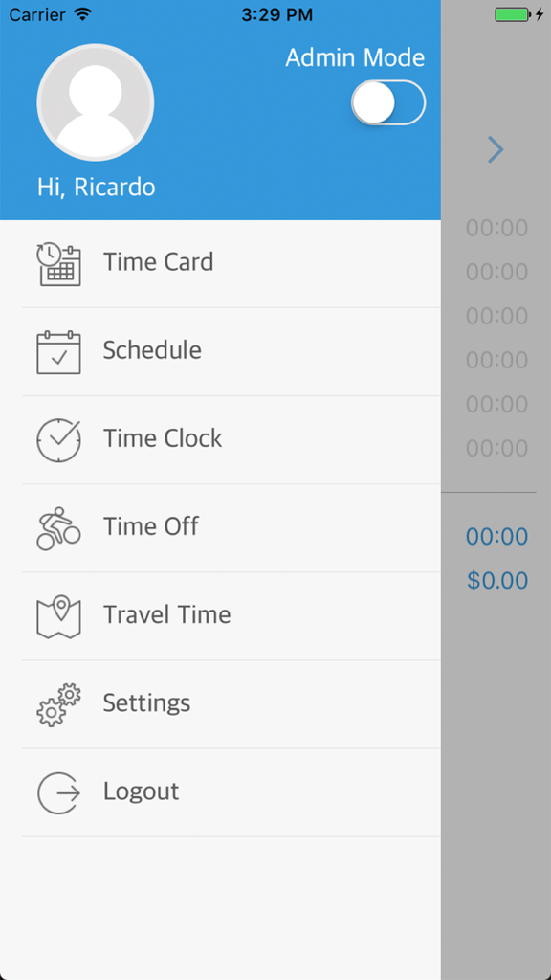The width and height of the screenshot is (551, 980).
Task: Click the Logout text label
Action: (141, 791)
